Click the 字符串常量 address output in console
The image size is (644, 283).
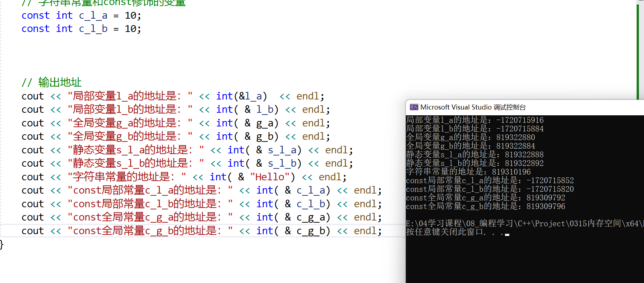pos(468,172)
